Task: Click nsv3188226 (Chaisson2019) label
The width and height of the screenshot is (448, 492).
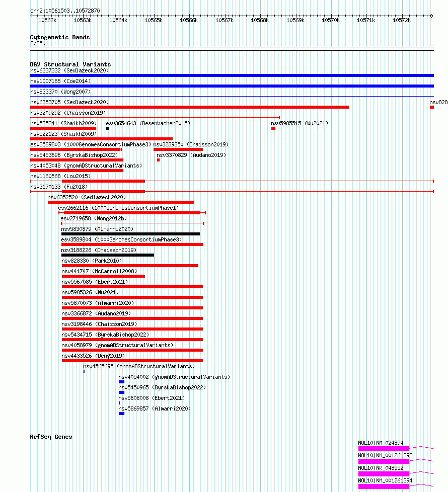Action: coord(99,250)
